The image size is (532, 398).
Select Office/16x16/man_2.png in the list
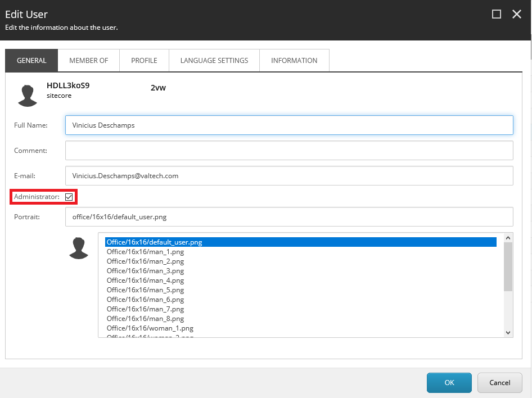[x=301, y=261]
